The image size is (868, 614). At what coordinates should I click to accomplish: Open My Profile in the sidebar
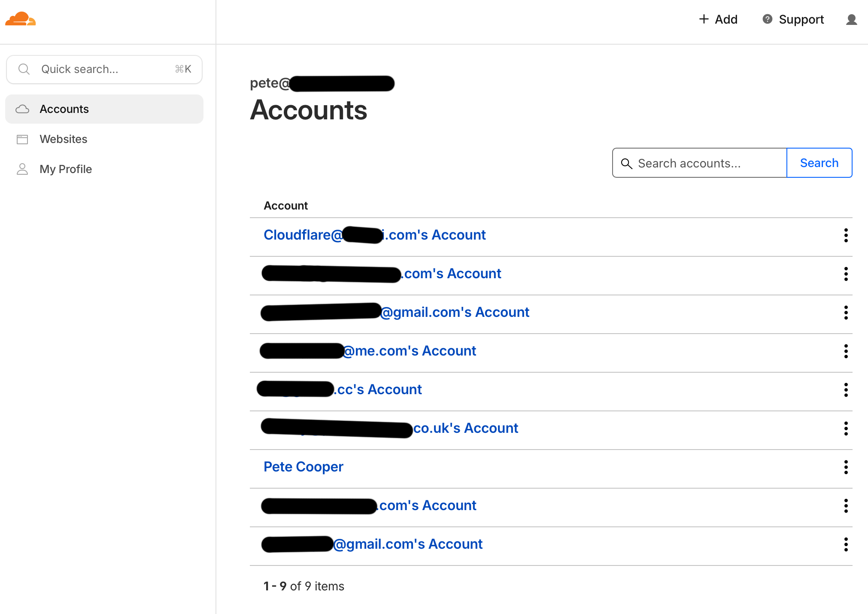(65, 169)
